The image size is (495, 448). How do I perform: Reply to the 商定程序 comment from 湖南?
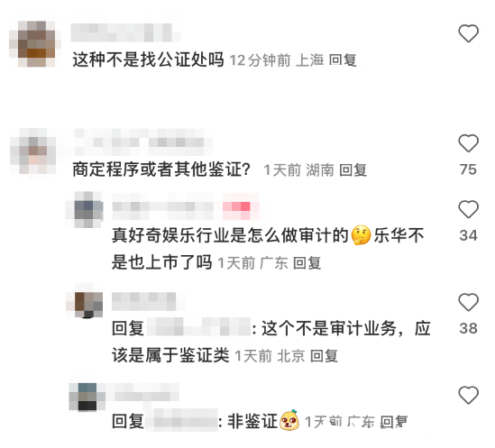pos(353,170)
